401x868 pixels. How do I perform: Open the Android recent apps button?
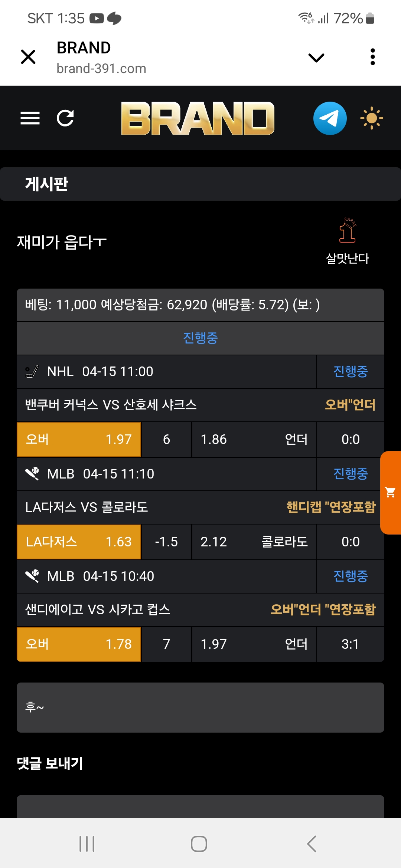click(x=87, y=844)
